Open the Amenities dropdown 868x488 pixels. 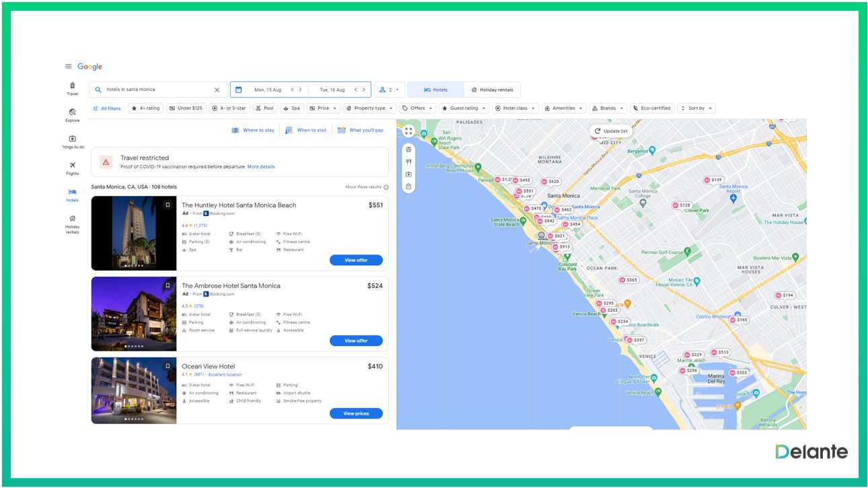coord(564,108)
